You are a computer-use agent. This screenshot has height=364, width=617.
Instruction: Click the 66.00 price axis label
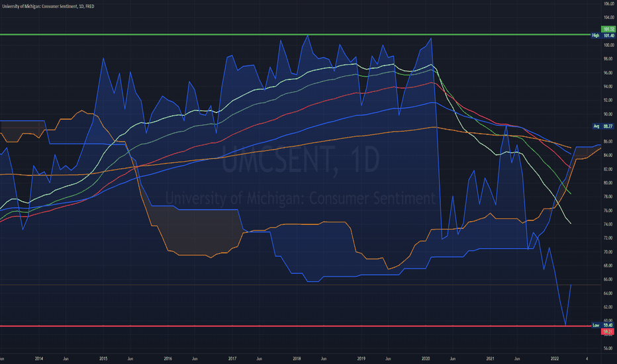coord(609,279)
